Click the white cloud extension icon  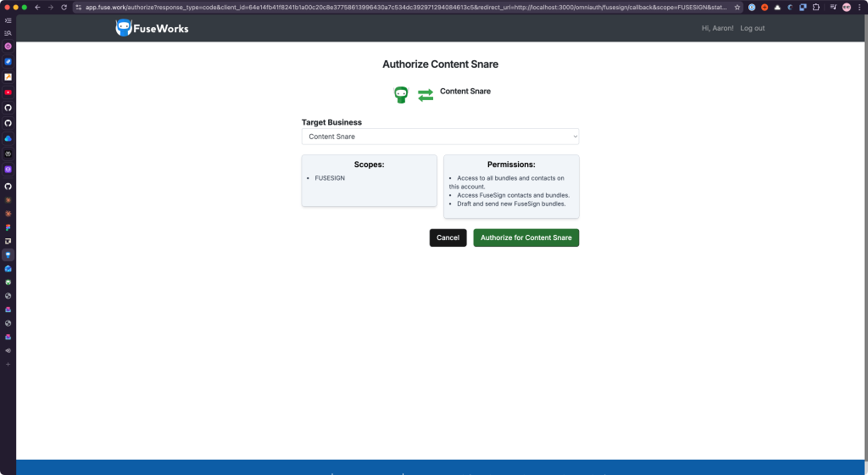click(x=777, y=7)
